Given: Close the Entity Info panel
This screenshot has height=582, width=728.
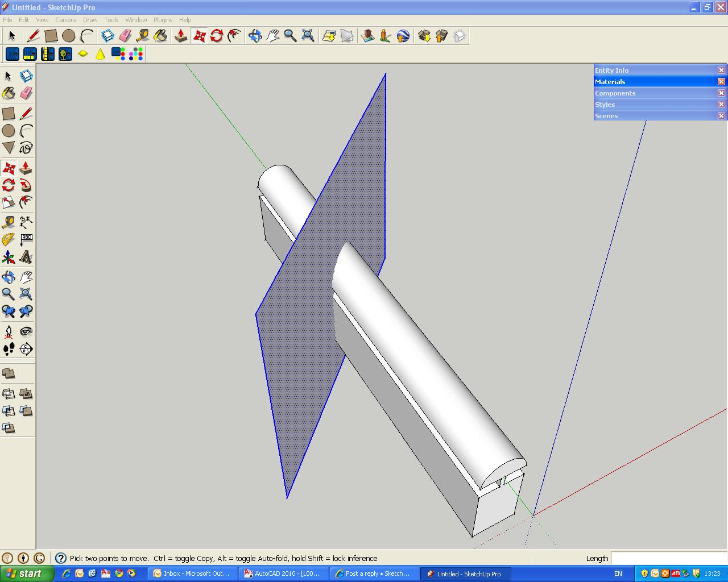Looking at the screenshot, I should pyautogui.click(x=721, y=70).
